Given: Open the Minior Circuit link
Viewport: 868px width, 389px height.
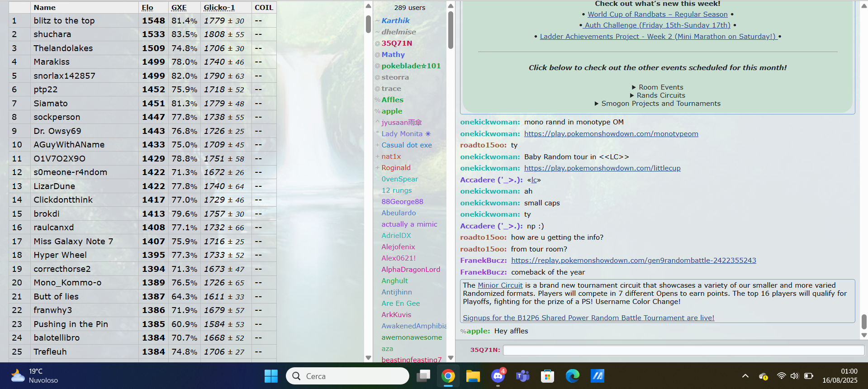Looking at the screenshot, I should (x=500, y=285).
